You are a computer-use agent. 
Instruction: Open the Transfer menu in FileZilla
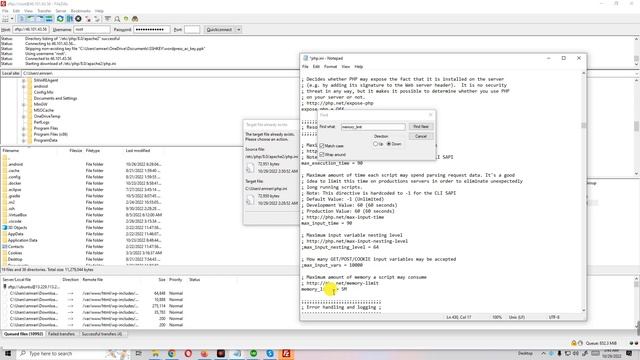click(x=44, y=11)
